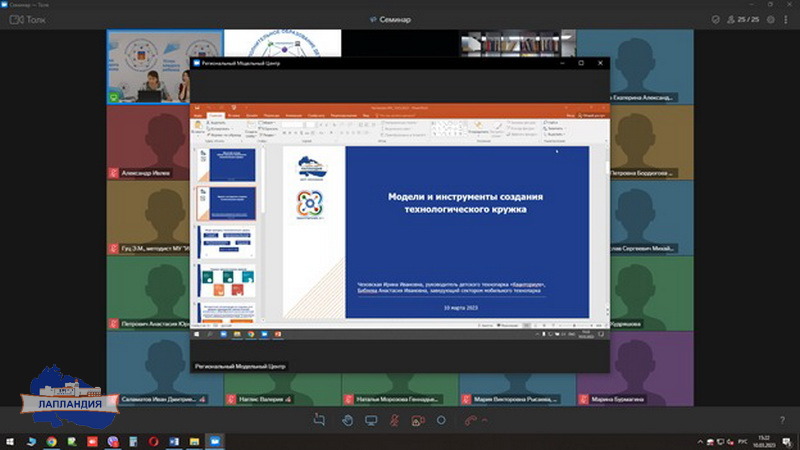Open the Windows Start menu
Screen dimensions: 800x450
coord(10,441)
